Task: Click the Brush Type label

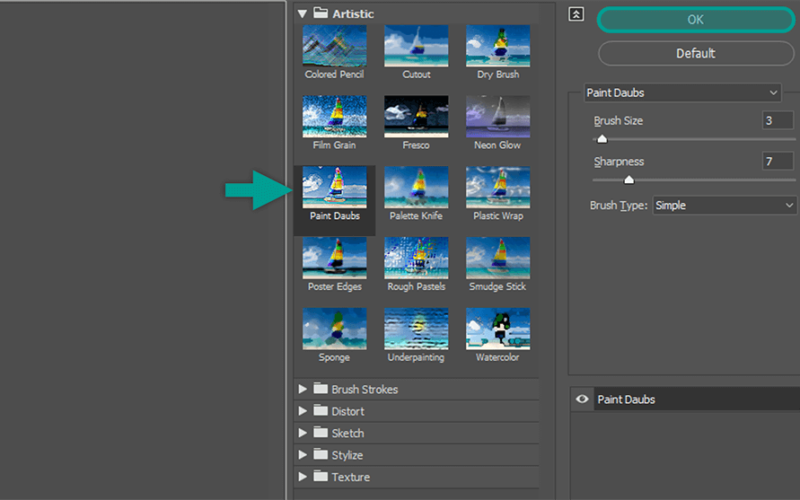Action: point(618,206)
